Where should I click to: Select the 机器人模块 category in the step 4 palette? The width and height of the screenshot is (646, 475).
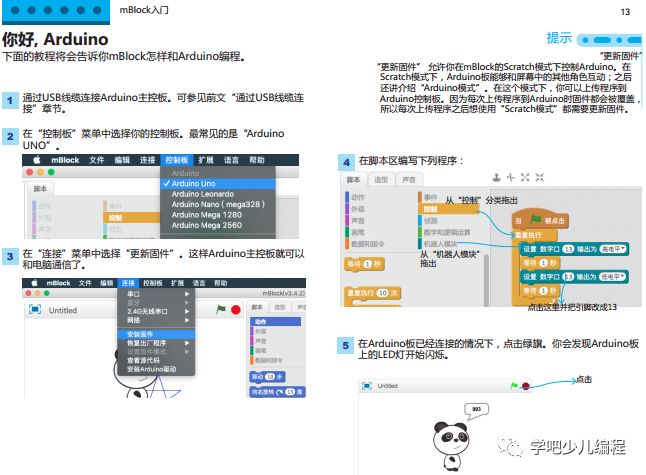point(438,244)
